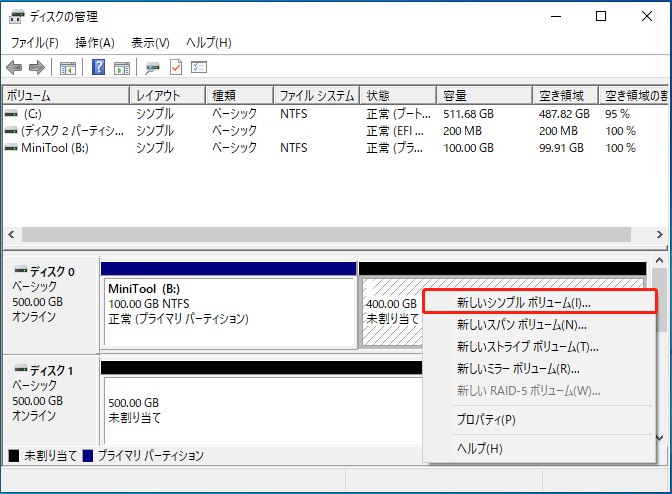Click the ディスク 1 label panel
Screen dimensions: 672x494
[x=51, y=401]
